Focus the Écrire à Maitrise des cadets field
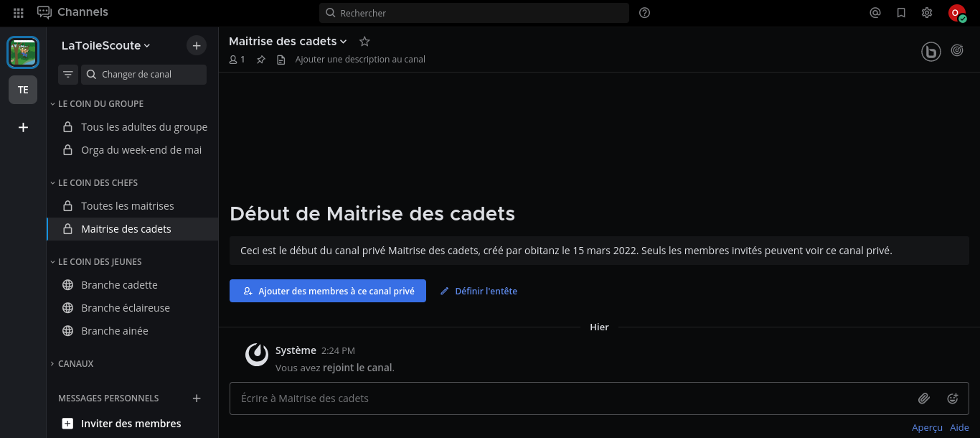Screen dimensions: 980x438 tap(567, 399)
